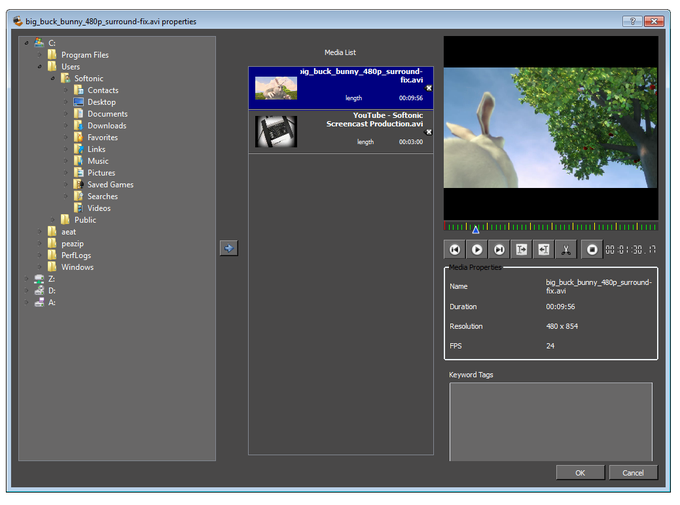Close the properties dialog with red X

coord(654,21)
